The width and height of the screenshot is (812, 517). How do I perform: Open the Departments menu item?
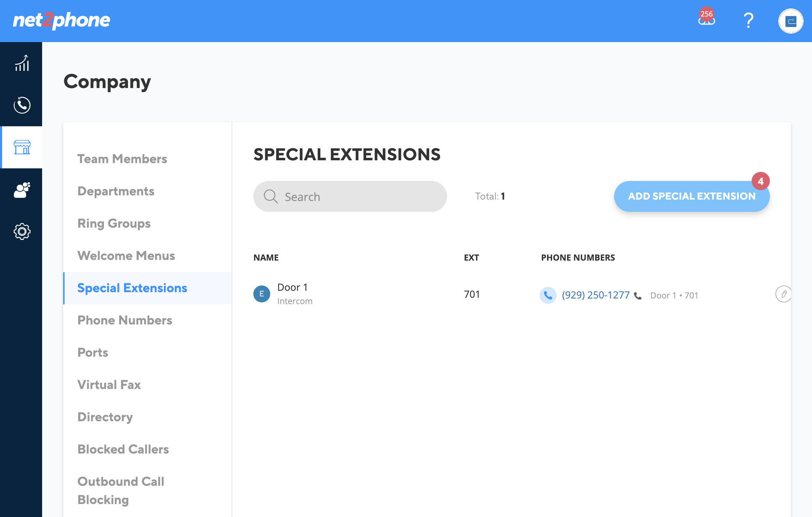(x=116, y=191)
